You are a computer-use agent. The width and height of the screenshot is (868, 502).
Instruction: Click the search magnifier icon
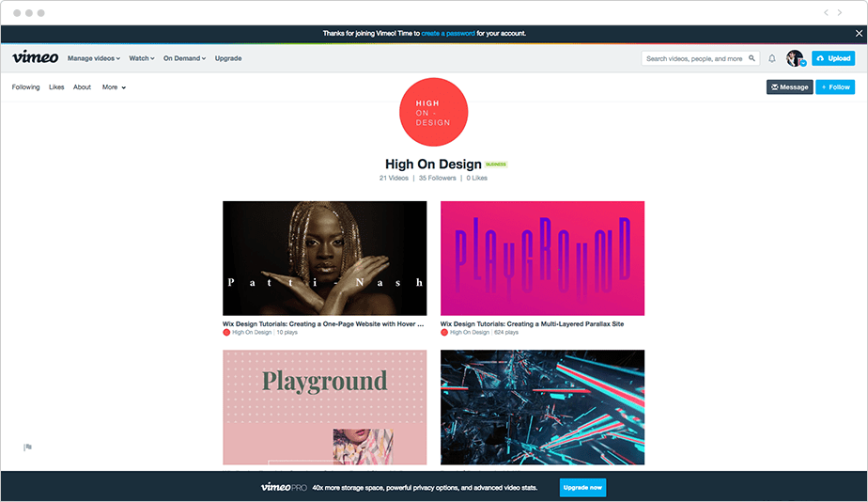tap(752, 58)
